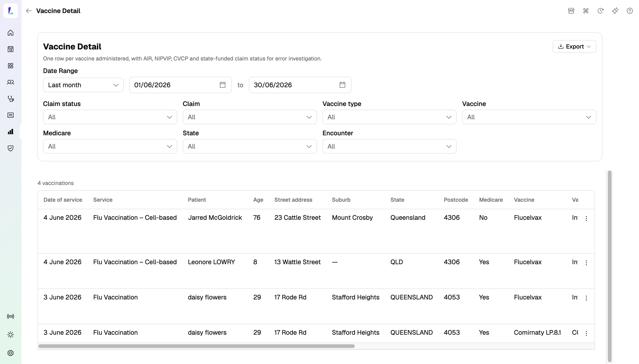Open the messages icon in sidebar
This screenshot has height=364, width=639.
coord(11,115)
